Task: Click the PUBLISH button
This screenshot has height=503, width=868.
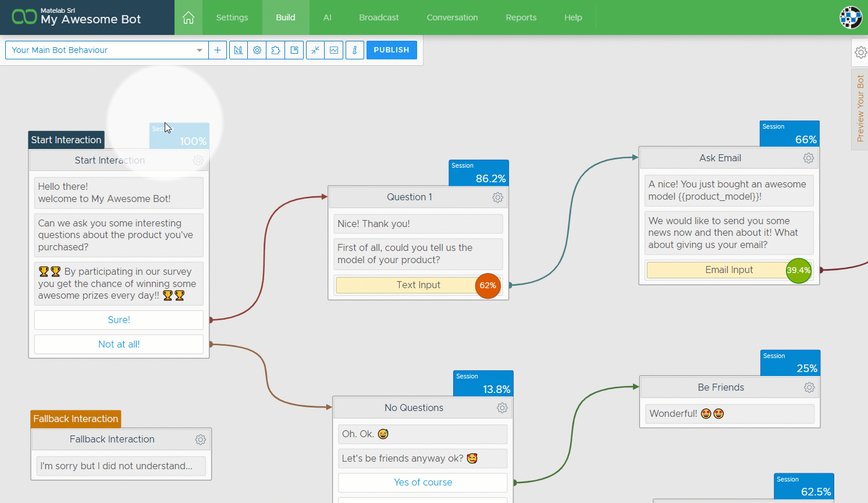Action: click(x=392, y=50)
